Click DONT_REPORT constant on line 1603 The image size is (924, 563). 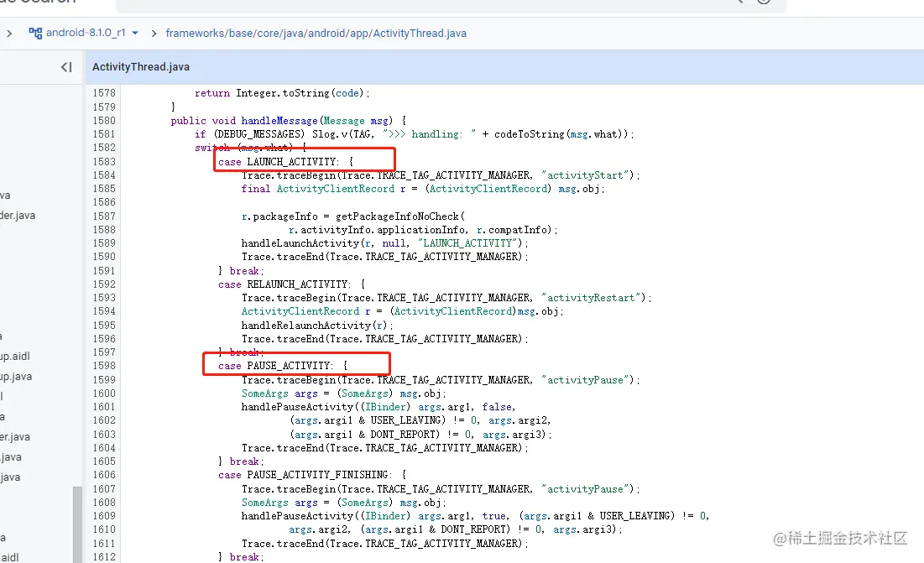tap(403, 434)
